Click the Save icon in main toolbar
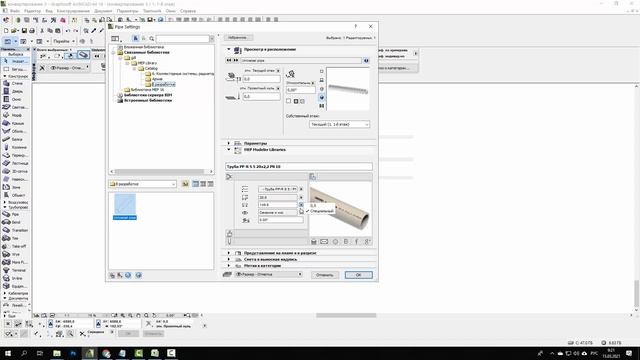Image resolution: width=640 pixels, height=360 pixels. [x=24, y=31]
